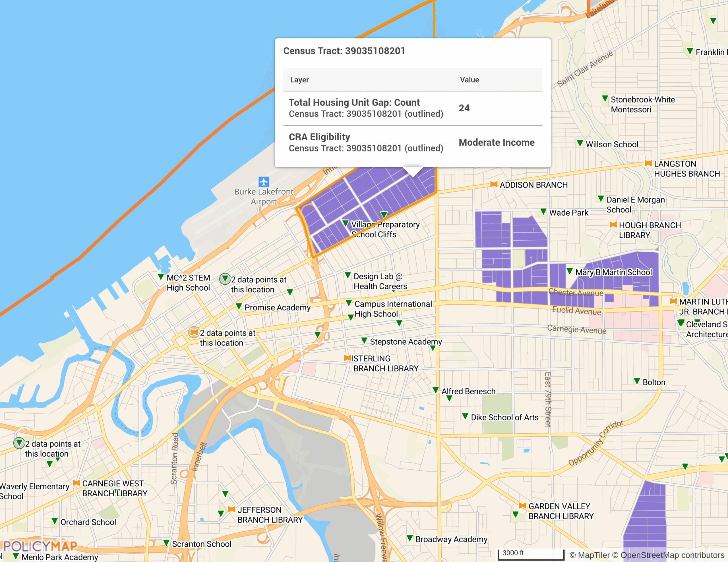Click the Sterling Branch Library marker
This screenshot has width=728, height=562.
coord(347,358)
